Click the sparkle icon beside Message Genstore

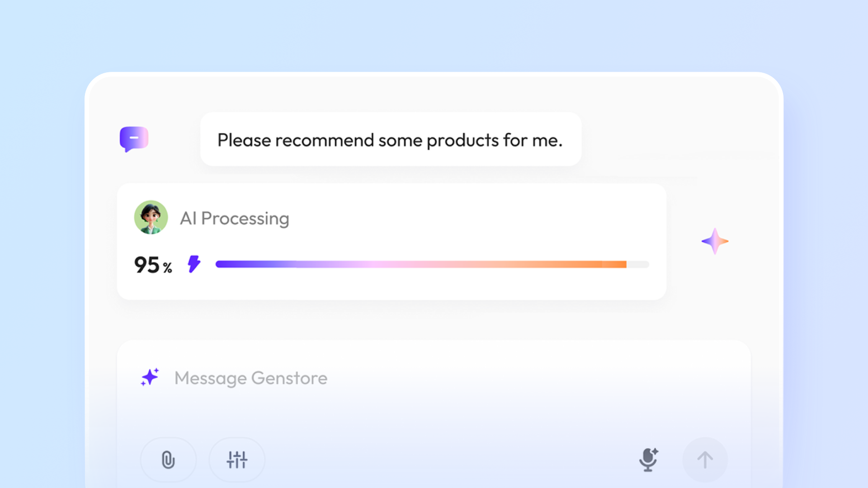(x=150, y=377)
